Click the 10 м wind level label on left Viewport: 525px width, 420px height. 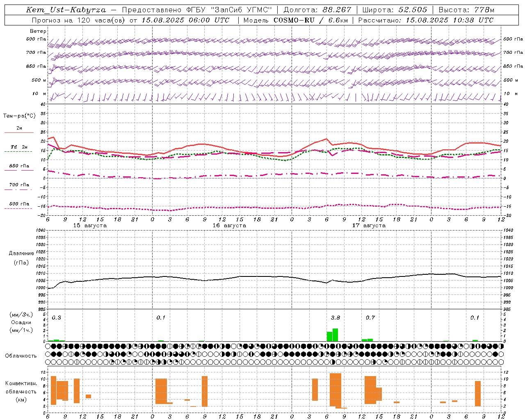coord(39,94)
